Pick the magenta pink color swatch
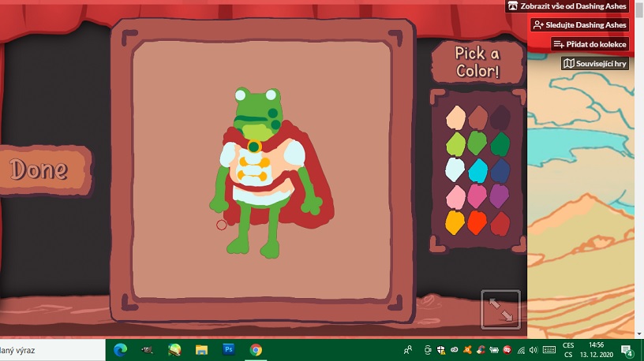 click(477, 196)
